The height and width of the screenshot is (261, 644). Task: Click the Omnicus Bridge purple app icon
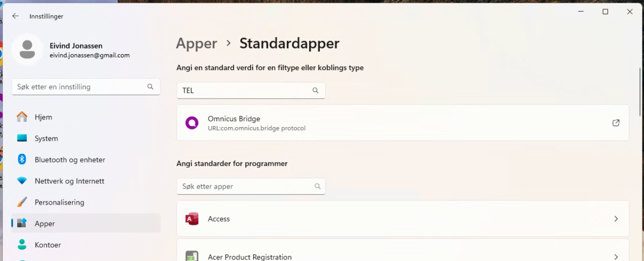192,123
